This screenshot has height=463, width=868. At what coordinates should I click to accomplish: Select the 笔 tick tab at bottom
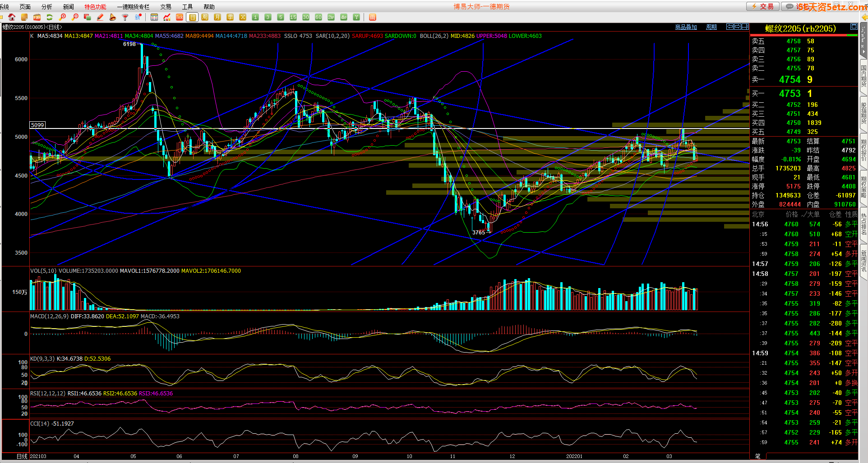758,456
